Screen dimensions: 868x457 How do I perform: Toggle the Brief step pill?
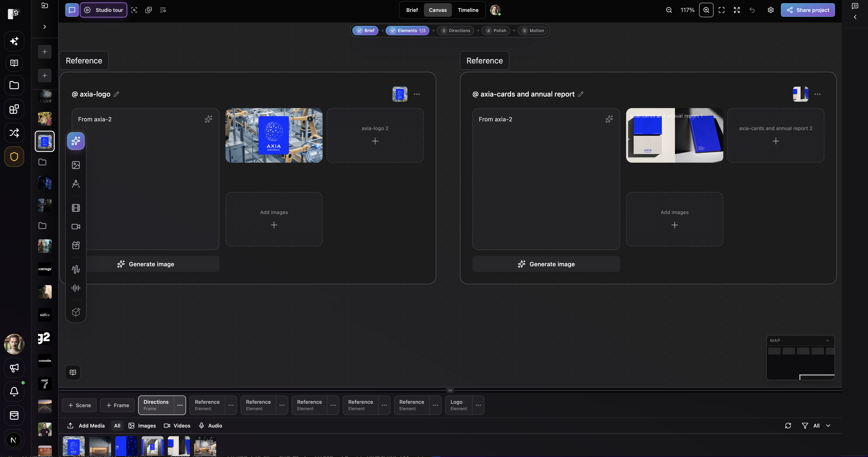point(366,30)
